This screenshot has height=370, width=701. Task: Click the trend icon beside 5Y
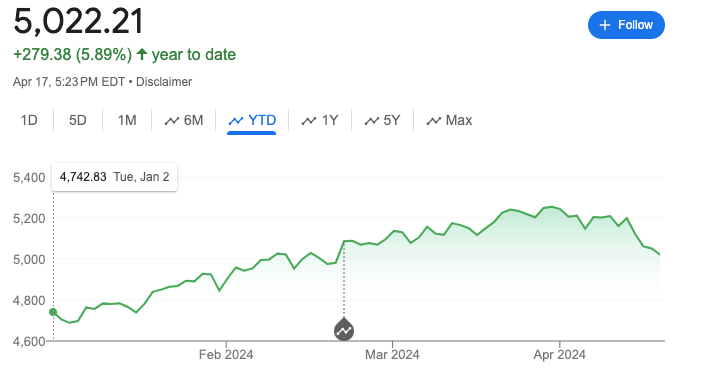click(372, 121)
